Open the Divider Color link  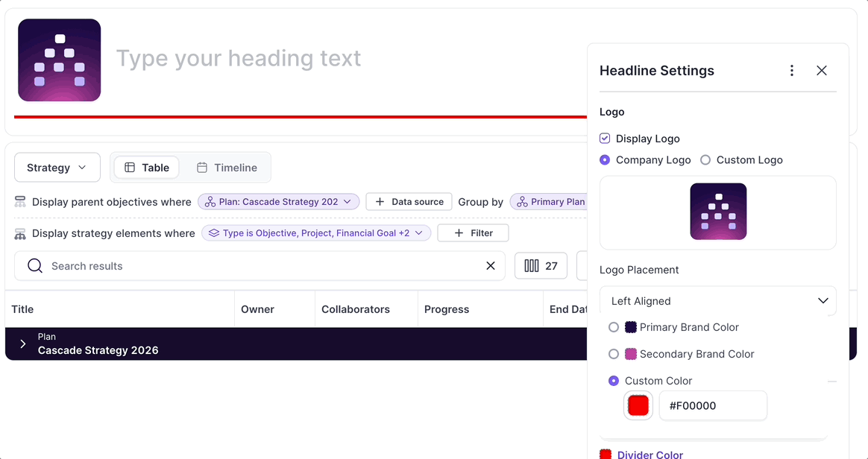tap(650, 455)
